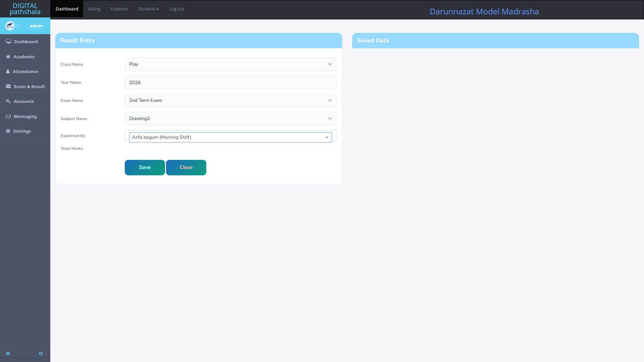Open the Students menu in top bar
The height and width of the screenshot is (362, 644).
tap(148, 9)
